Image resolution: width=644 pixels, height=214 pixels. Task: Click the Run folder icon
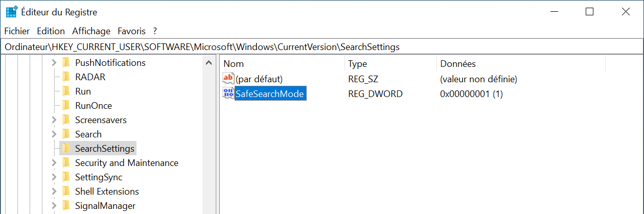click(65, 91)
